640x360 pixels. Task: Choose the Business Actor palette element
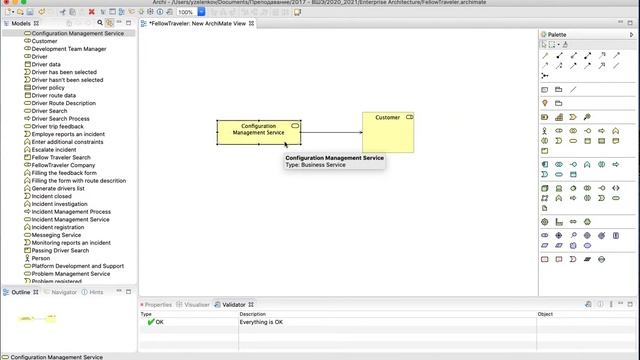(x=545, y=131)
